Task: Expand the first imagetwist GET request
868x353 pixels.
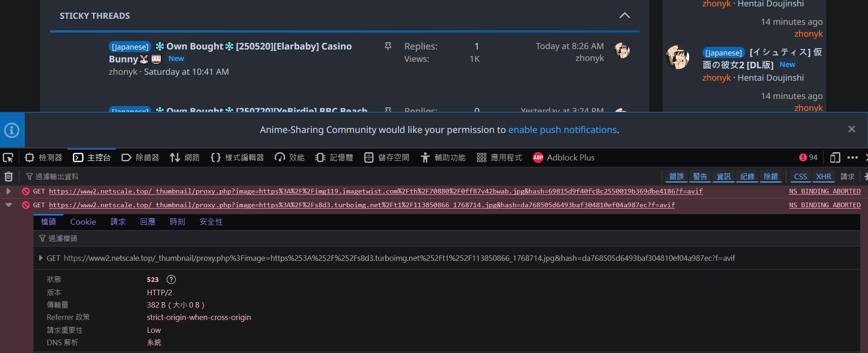Action: click(x=8, y=191)
